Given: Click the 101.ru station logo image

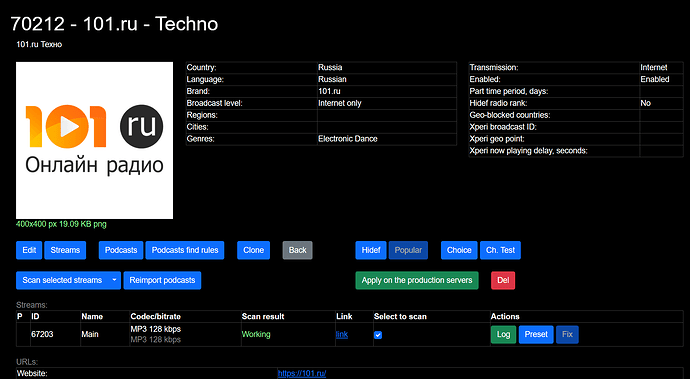Looking at the screenshot, I should (x=95, y=140).
